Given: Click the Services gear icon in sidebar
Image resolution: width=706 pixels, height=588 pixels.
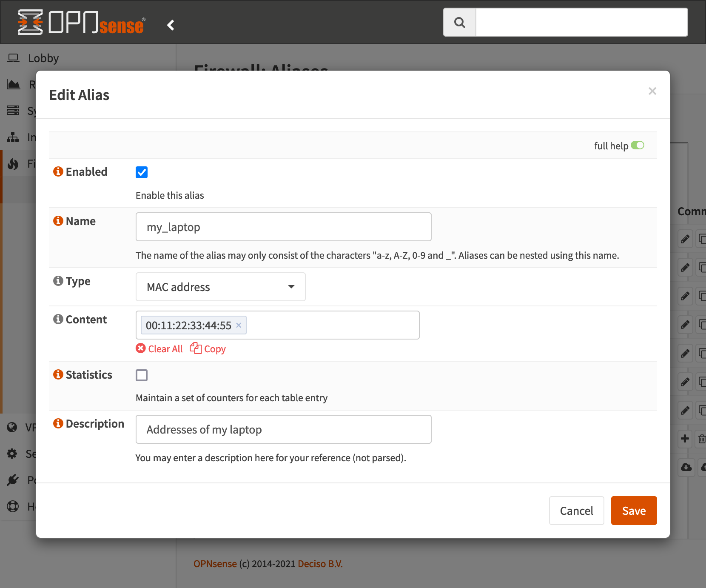Looking at the screenshot, I should coord(12,454).
